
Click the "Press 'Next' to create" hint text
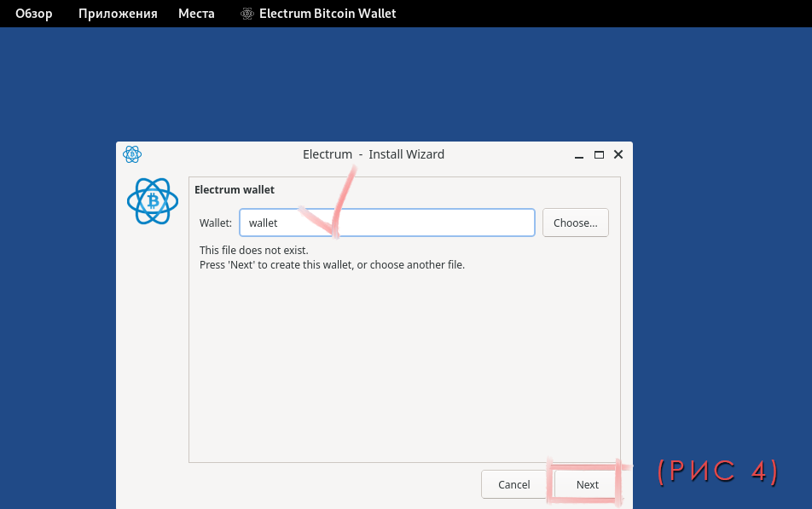(332, 265)
